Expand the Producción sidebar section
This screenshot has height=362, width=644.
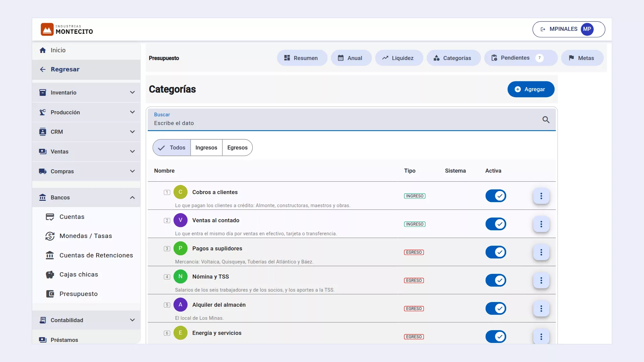point(86,112)
